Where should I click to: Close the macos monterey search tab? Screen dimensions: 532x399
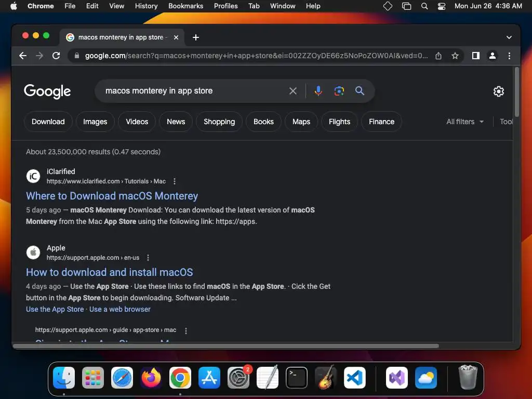(x=176, y=37)
